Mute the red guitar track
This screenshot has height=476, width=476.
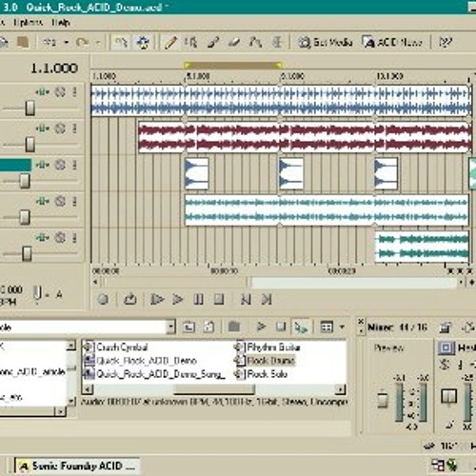(x=60, y=129)
